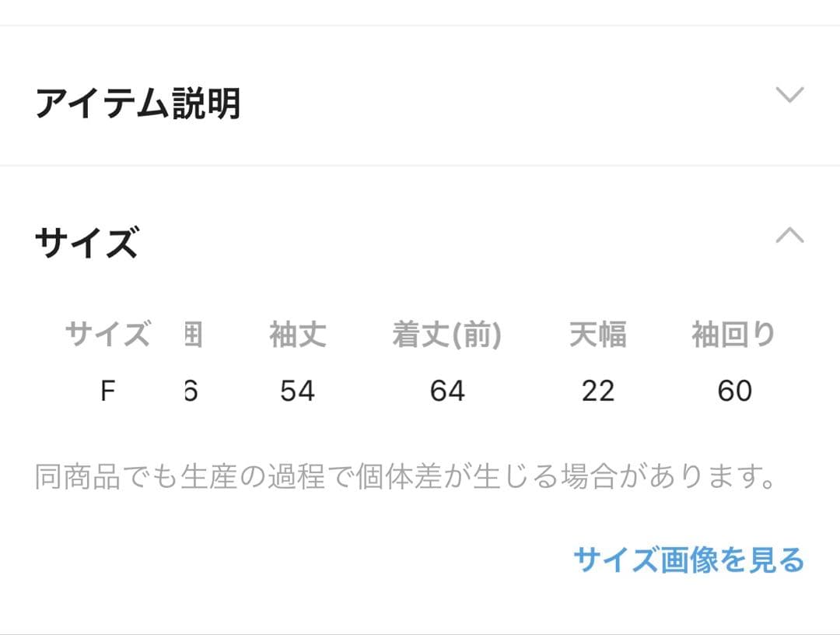Click the 天幅 value 22
The width and height of the screenshot is (840, 635).
tap(597, 391)
